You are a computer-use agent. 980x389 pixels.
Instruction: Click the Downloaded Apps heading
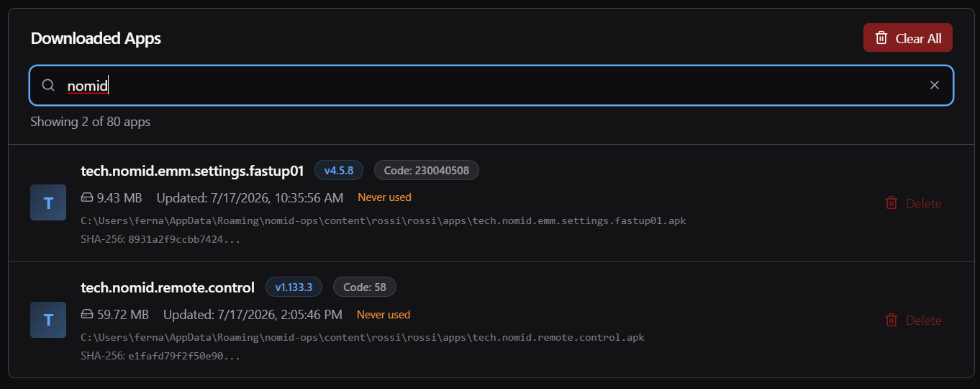point(96,38)
